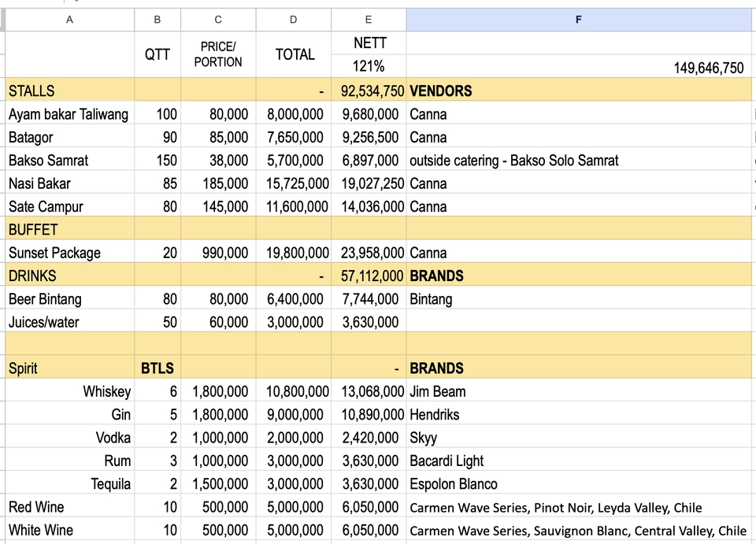Select the 92,534,750 stalls subtotal cell
Screen dimensions: 756x544
click(369, 90)
